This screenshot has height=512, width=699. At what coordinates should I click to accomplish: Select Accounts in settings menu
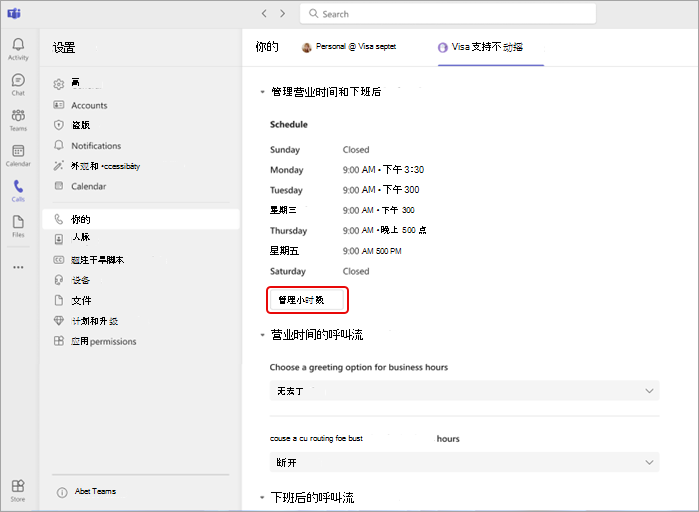[x=89, y=105]
